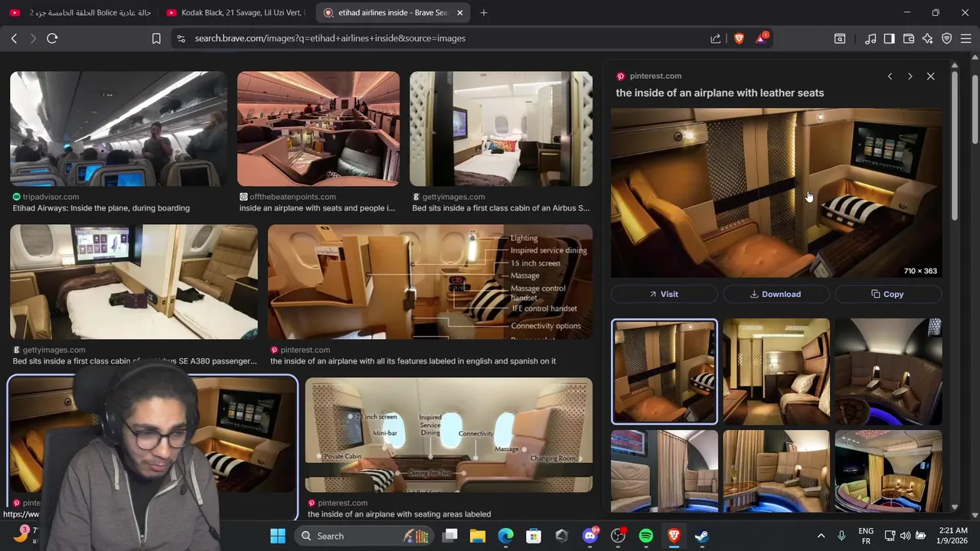980x551 pixels.
Task: Click the preview panel scrollbar
Action: (954, 145)
